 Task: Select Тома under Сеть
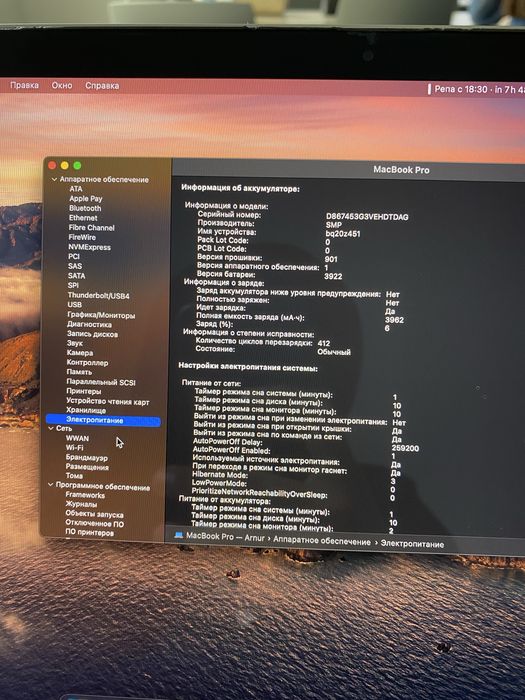(74, 476)
